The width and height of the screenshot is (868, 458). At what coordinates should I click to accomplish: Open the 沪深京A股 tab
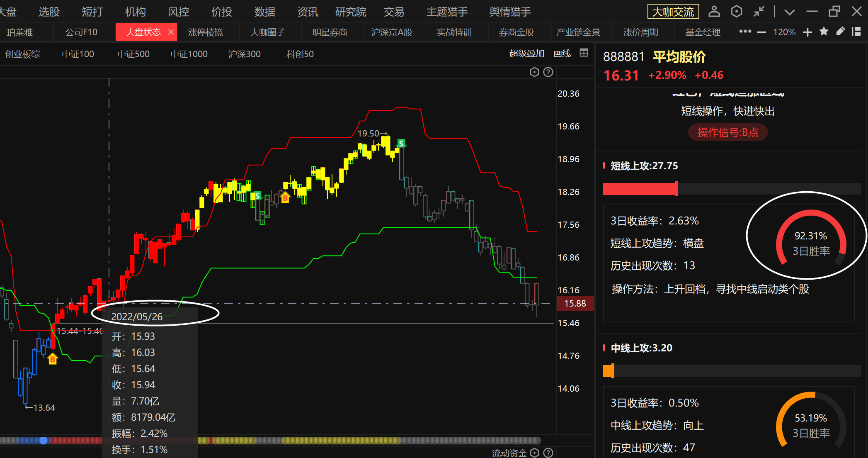(392, 32)
